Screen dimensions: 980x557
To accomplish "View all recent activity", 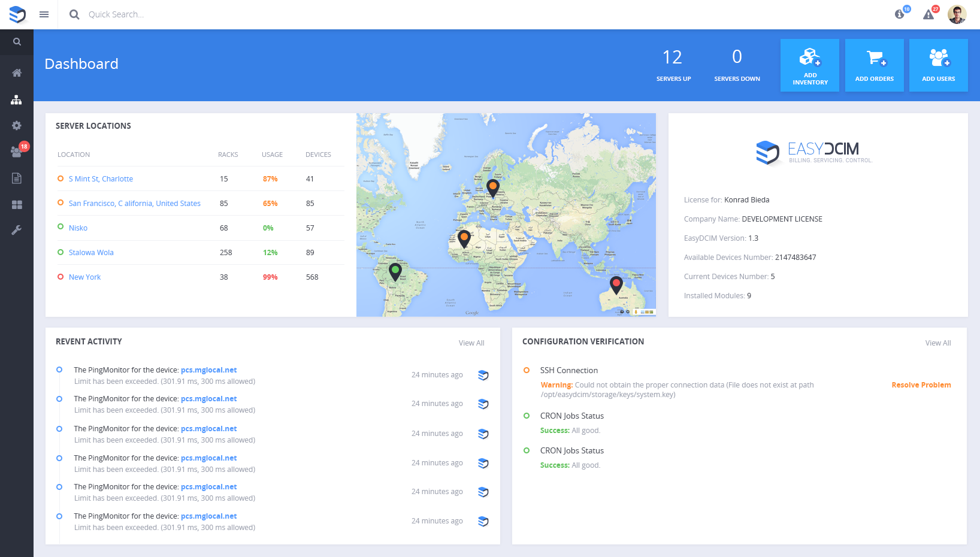I will point(471,343).
